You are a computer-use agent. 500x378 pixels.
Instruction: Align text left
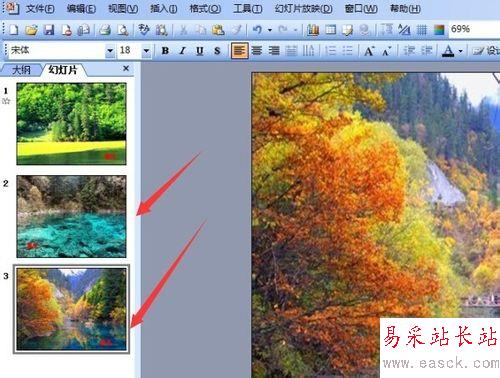coord(239,51)
